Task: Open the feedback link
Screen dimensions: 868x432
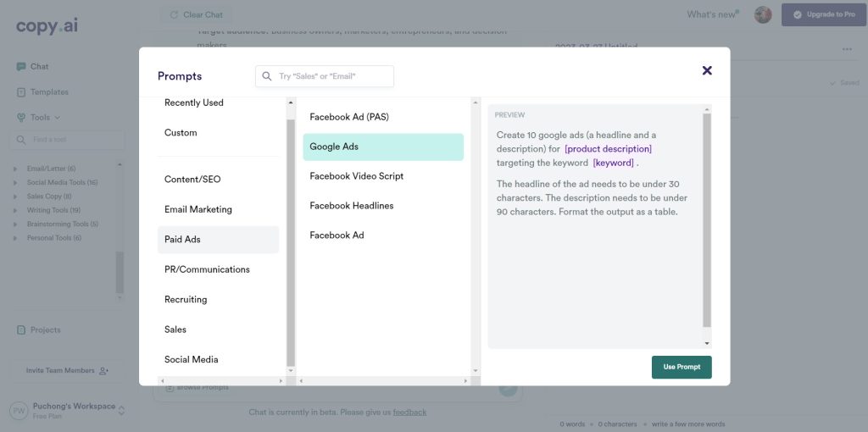Action: (409, 412)
